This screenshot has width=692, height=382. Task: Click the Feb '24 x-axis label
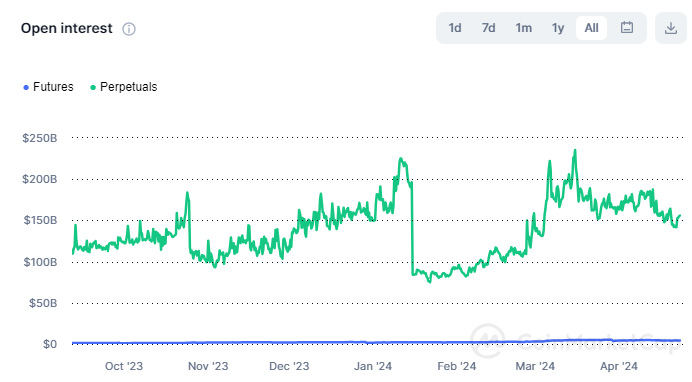point(457,366)
